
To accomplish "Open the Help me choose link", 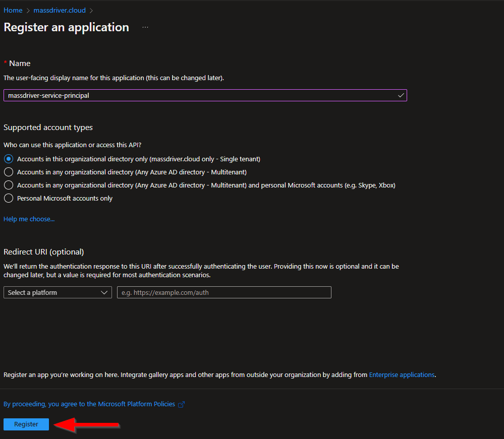I will coord(29,219).
